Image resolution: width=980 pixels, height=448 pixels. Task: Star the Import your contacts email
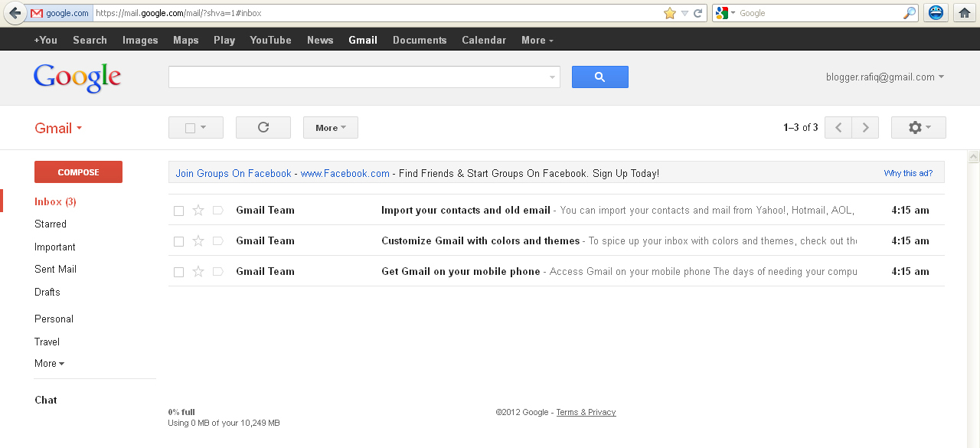[198, 210]
